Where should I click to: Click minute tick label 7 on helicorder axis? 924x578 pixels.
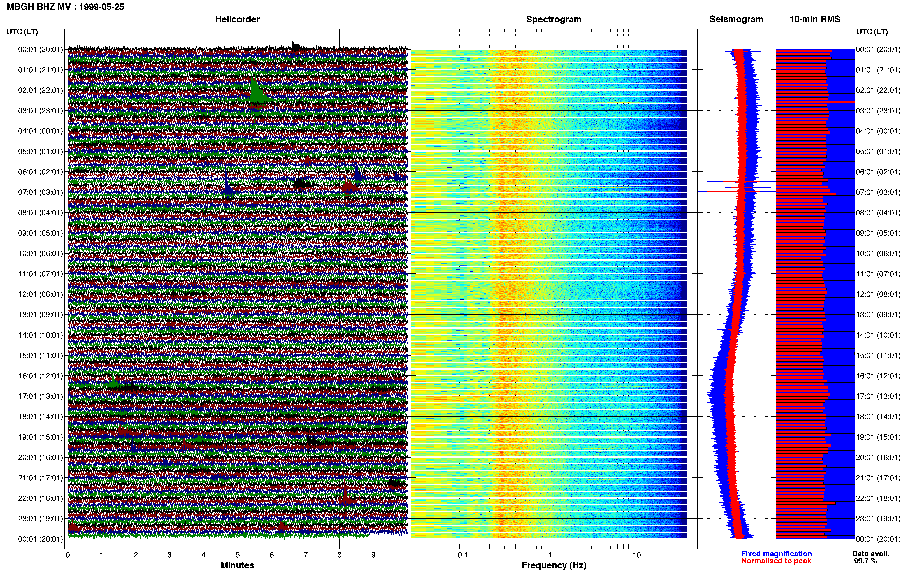click(x=306, y=555)
